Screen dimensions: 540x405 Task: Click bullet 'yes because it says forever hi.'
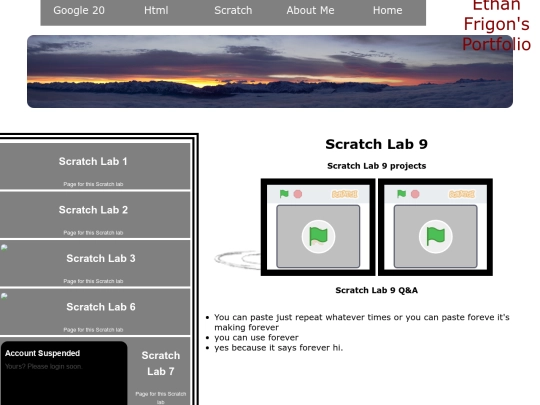(278, 348)
